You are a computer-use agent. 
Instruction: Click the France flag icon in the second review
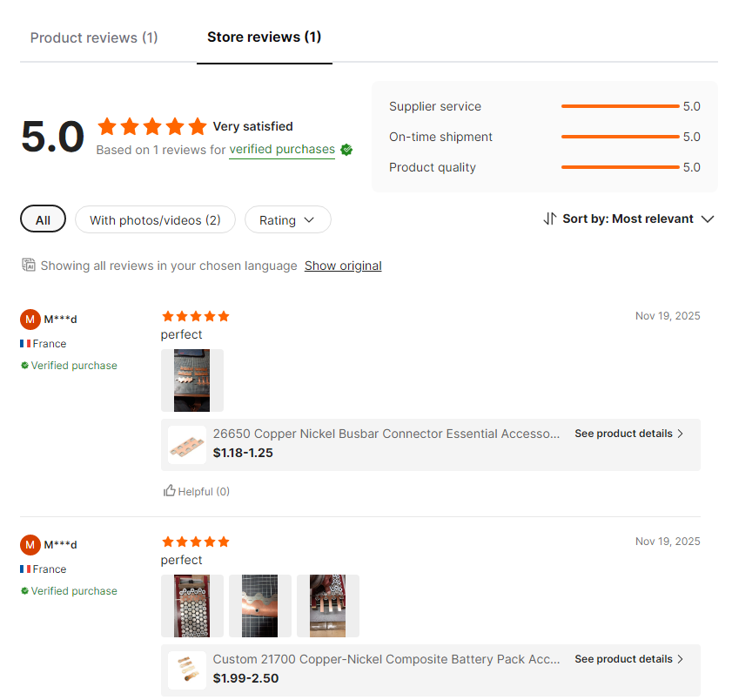point(25,569)
